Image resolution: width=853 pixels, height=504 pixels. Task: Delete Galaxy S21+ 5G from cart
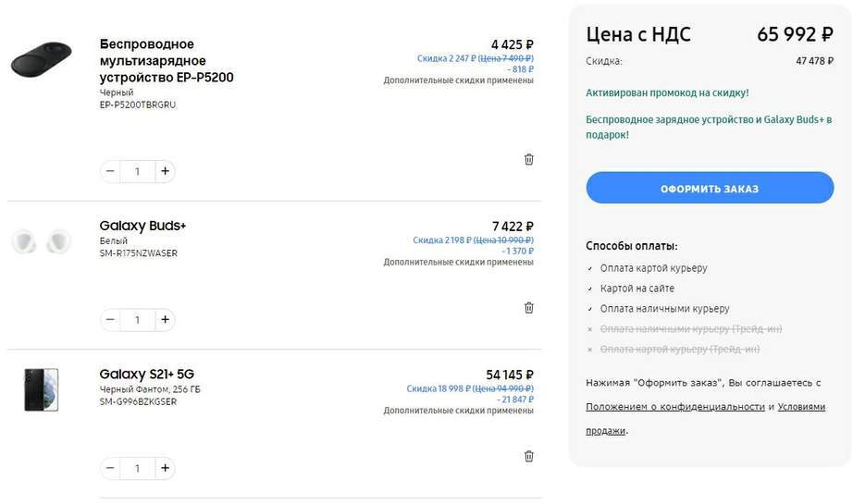tap(529, 456)
